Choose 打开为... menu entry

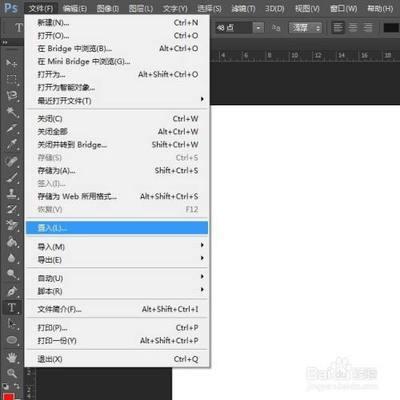[x=117, y=75]
